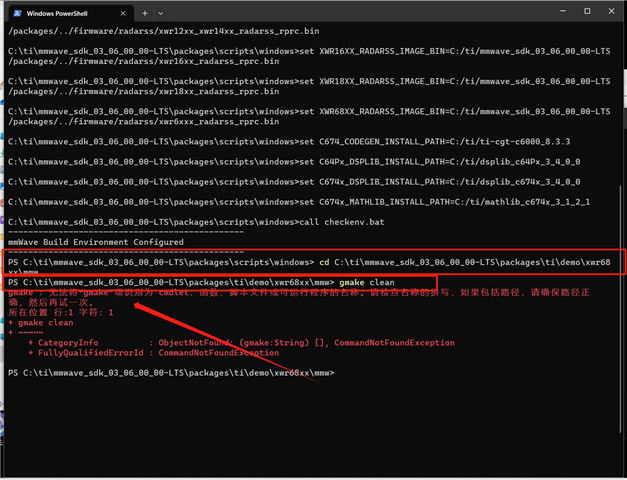Click the C674x_MATHLIB_INSTALL_PATH set line
Screen dimensions: 627x480
coord(299,202)
